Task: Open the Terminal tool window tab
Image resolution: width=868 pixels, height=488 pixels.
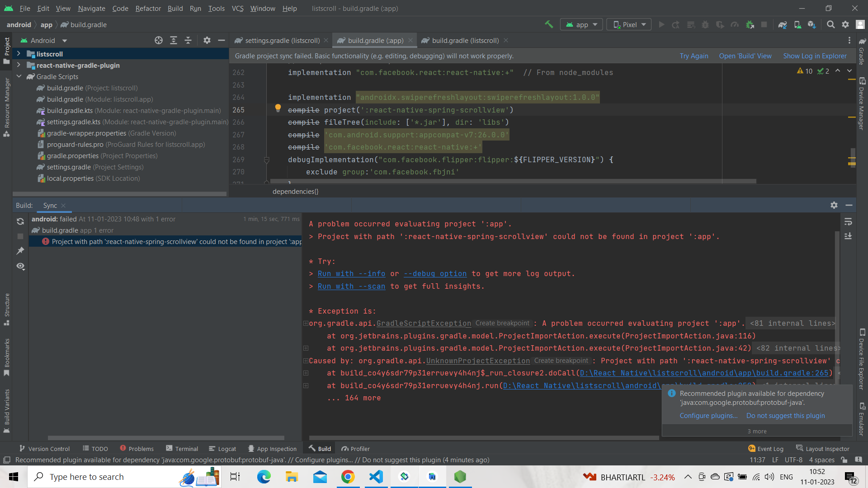Action: click(182, 449)
